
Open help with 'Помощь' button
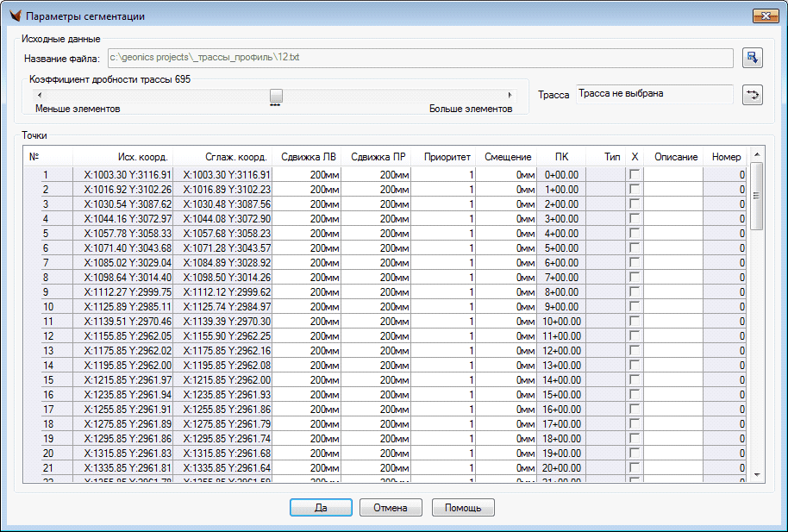point(463,508)
